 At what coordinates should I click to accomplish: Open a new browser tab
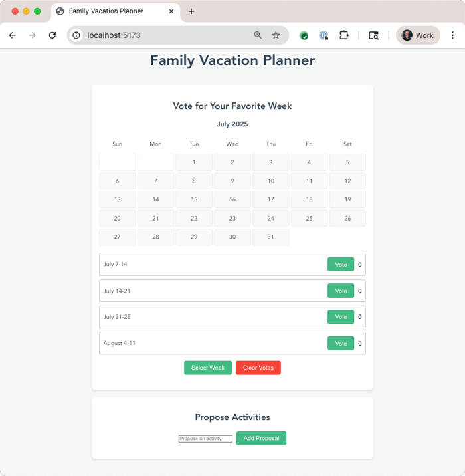click(x=191, y=11)
